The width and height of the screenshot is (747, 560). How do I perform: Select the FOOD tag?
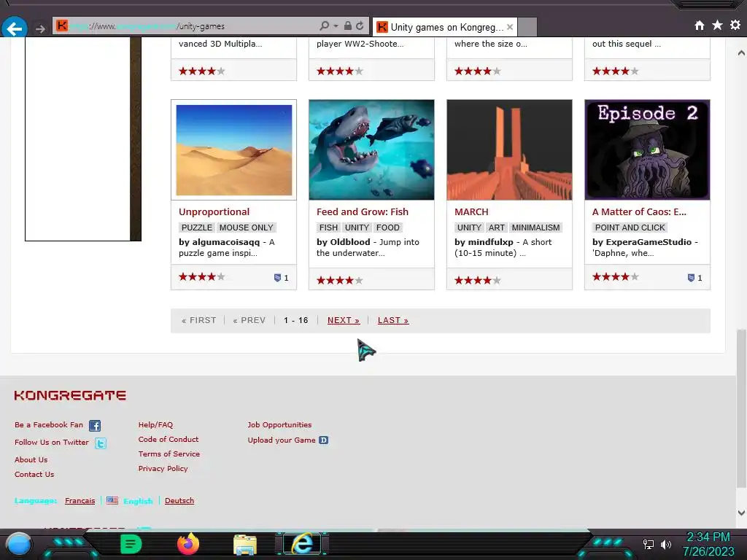pos(388,227)
